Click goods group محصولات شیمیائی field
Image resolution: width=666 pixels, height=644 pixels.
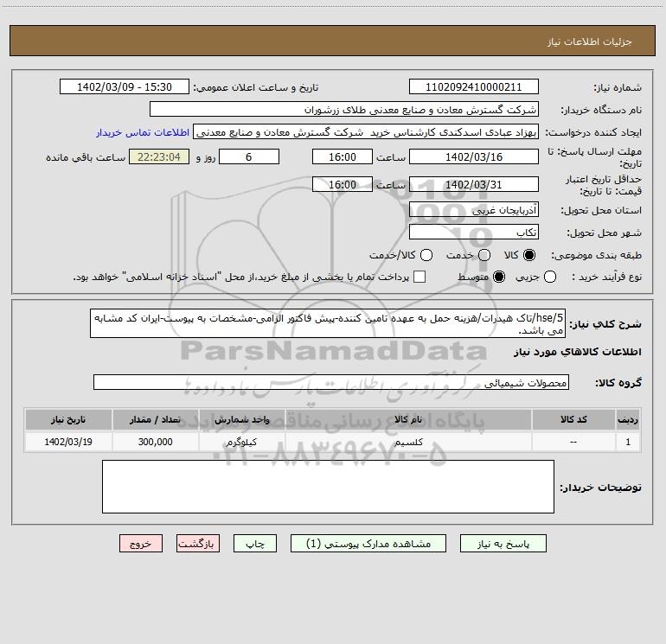(x=331, y=382)
